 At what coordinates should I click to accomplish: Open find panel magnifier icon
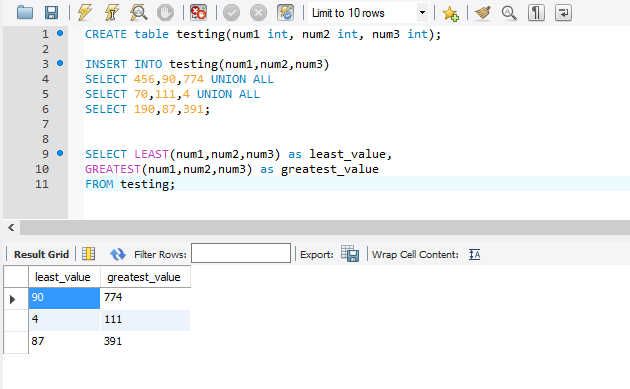509,13
